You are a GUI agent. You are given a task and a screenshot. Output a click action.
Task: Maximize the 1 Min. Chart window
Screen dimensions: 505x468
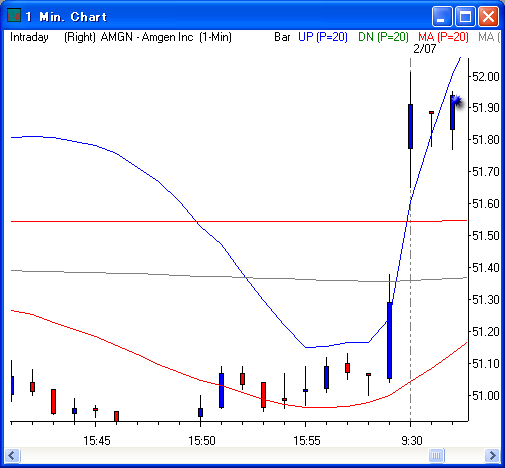[465, 16]
